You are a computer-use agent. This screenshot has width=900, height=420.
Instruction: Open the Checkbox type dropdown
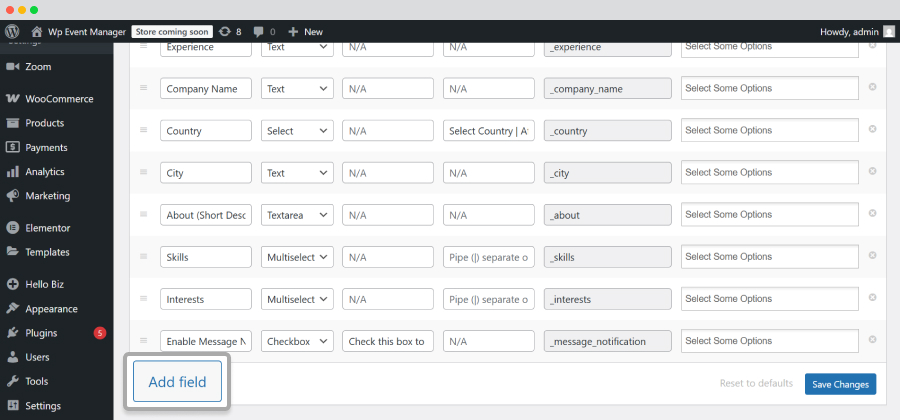click(297, 341)
